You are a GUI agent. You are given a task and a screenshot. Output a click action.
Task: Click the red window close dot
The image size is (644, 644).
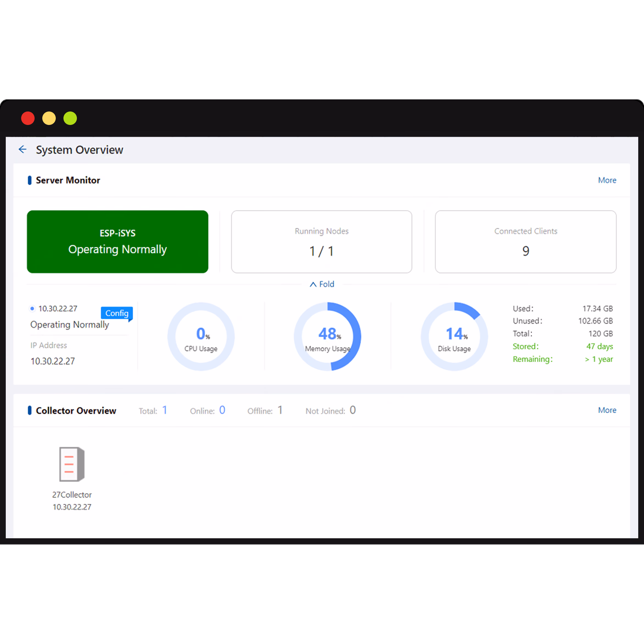pos(28,118)
